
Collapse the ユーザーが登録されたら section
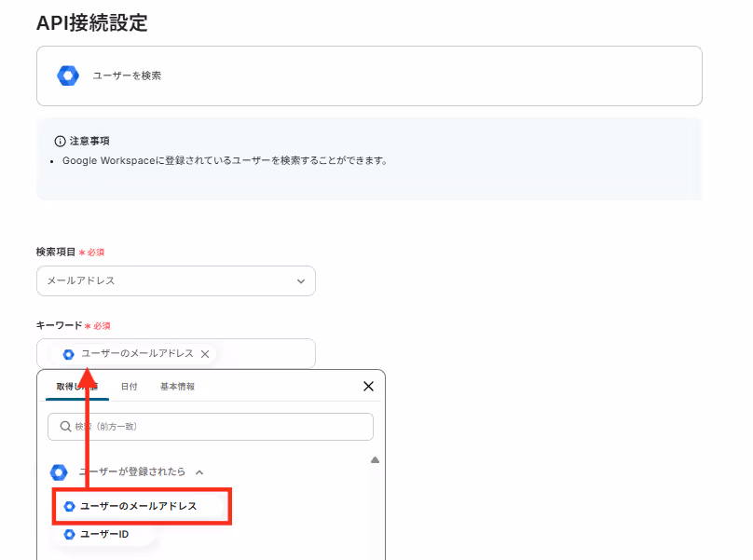tap(199, 472)
